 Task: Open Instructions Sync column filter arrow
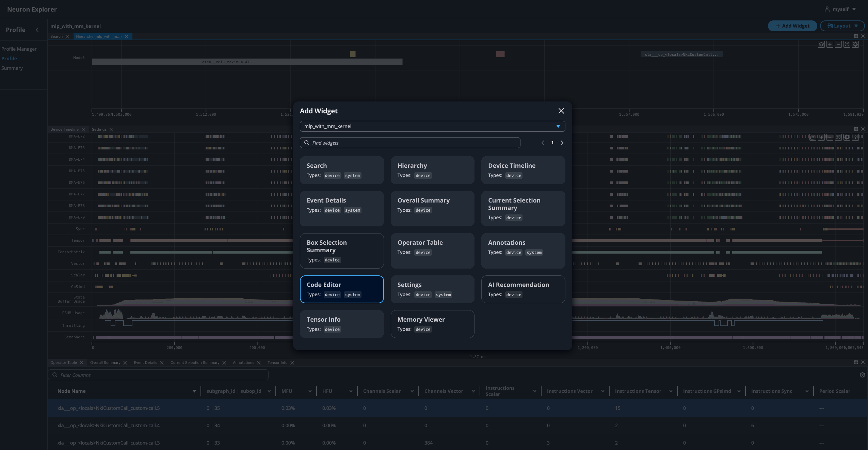point(807,391)
